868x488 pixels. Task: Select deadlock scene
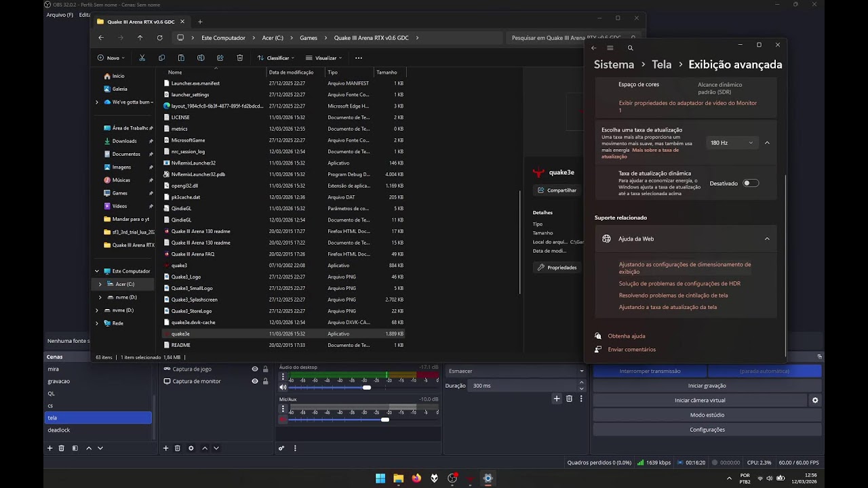coord(98,430)
